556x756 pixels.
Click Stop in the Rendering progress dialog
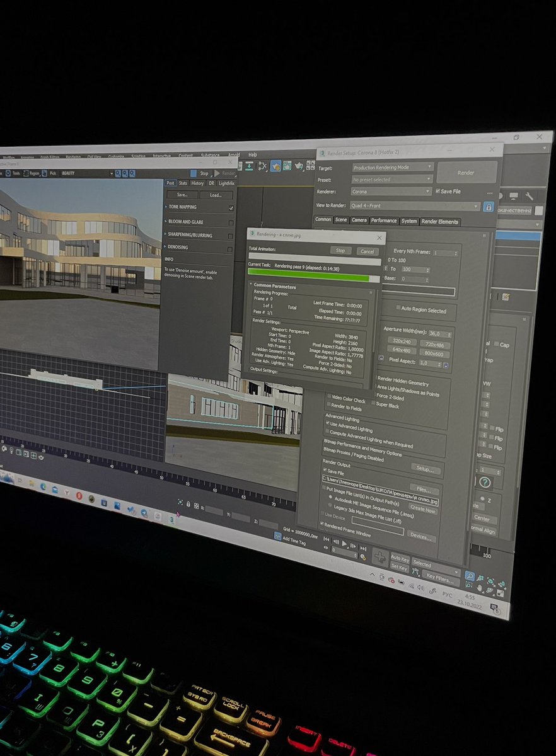[x=340, y=251]
